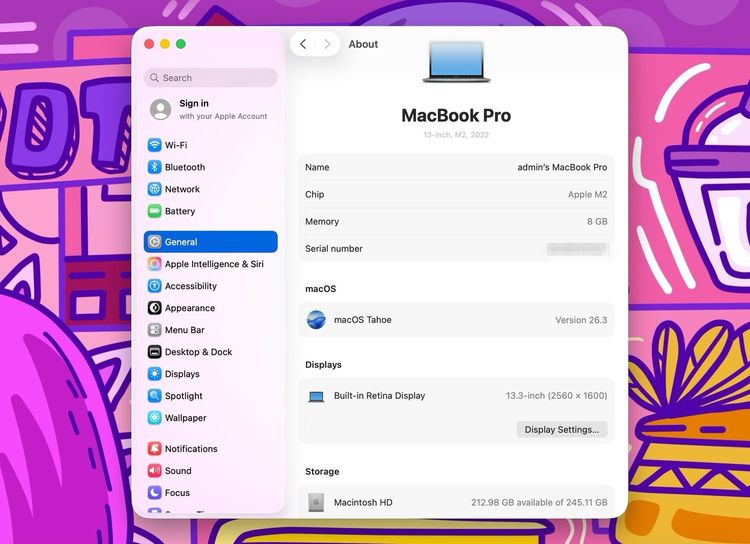Click the Macintosh HD drive icon

[316, 502]
